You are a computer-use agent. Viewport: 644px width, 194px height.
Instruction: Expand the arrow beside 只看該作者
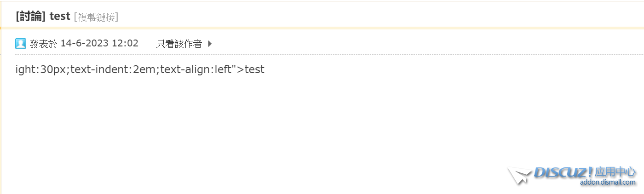[210, 44]
